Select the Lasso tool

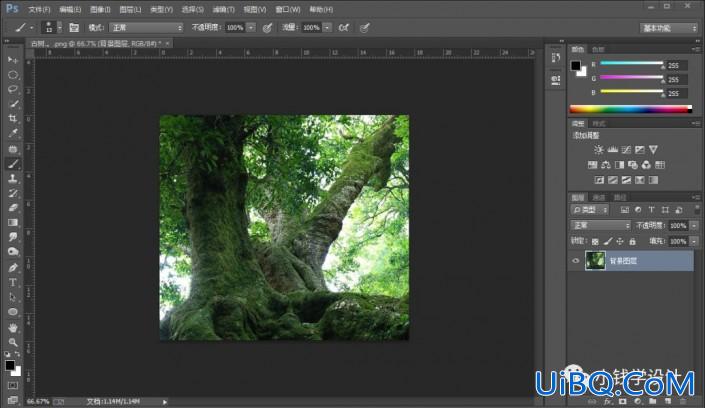point(13,89)
